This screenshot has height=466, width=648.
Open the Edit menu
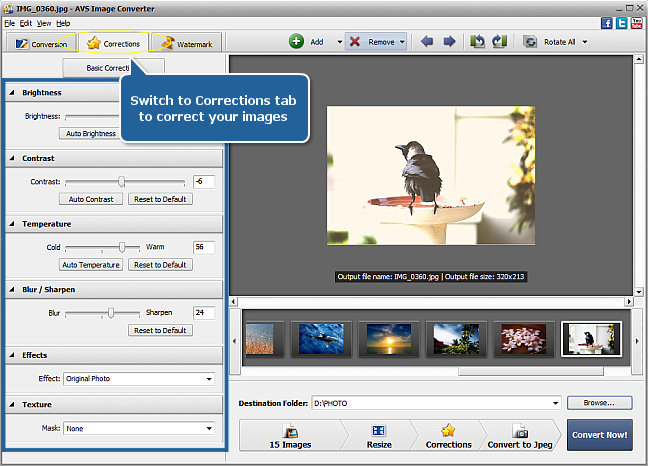click(x=26, y=24)
